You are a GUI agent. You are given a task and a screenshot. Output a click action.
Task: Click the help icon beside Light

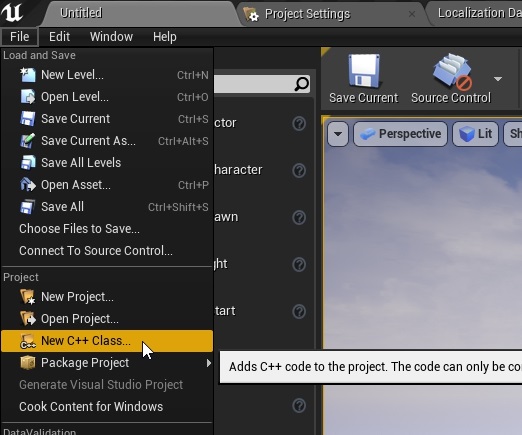[x=299, y=265]
